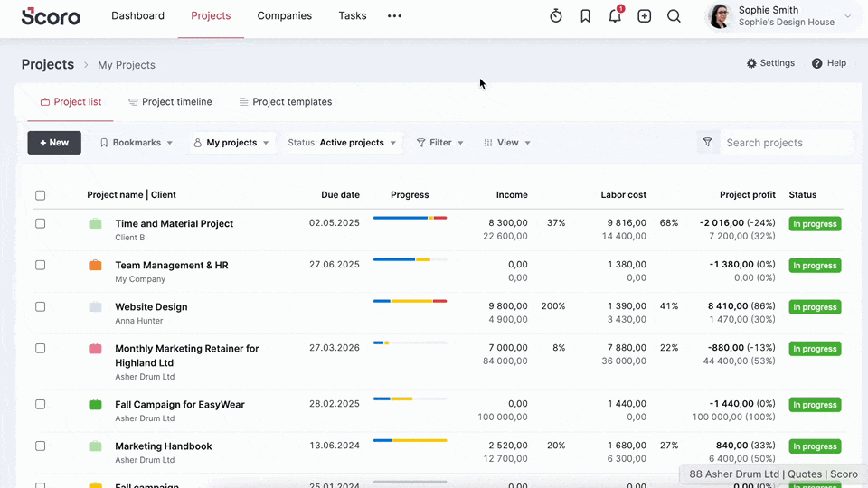Click In progress status of Website Design
This screenshot has width=868, height=488.
tap(815, 307)
